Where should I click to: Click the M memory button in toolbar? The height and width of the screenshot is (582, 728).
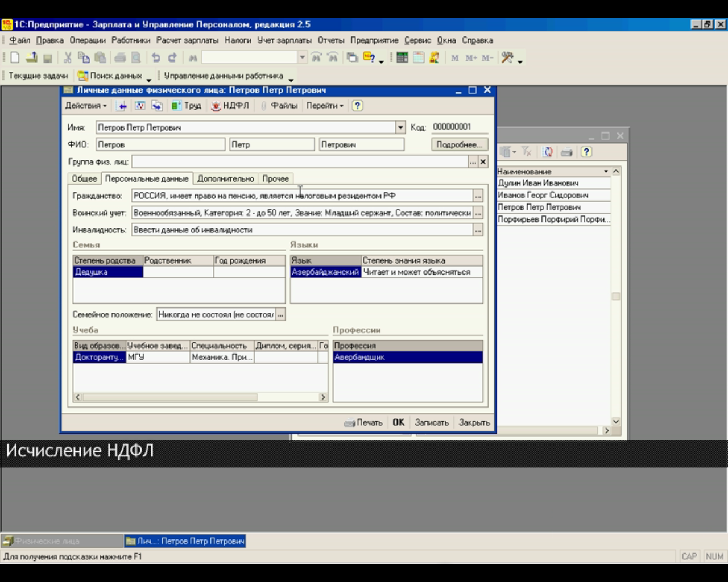(x=454, y=57)
